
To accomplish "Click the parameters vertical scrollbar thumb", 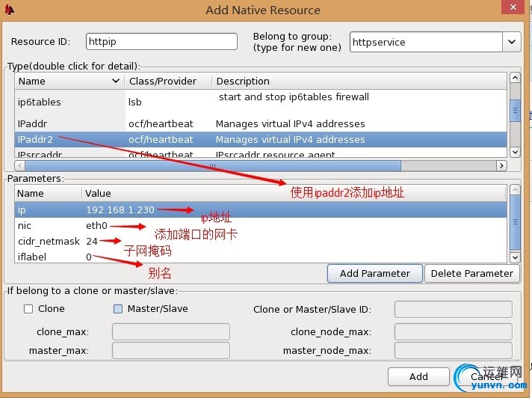I will click(x=515, y=223).
